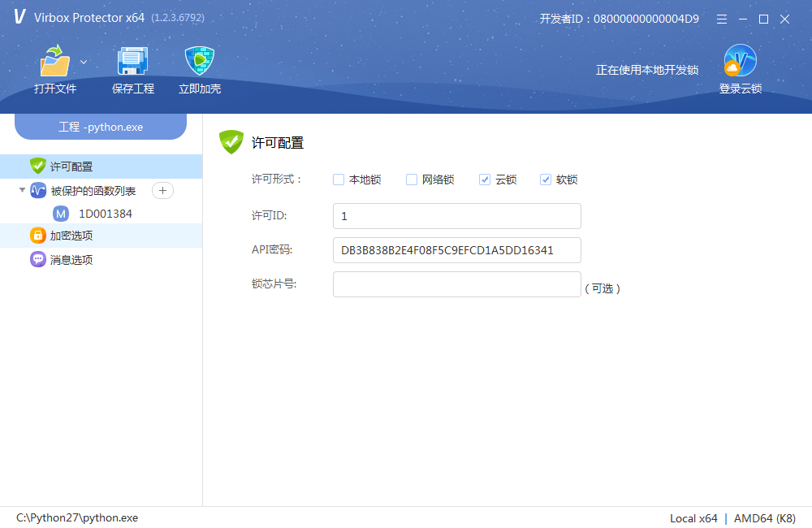Click the purple chat bubble icon for 消息选项

[38, 259]
